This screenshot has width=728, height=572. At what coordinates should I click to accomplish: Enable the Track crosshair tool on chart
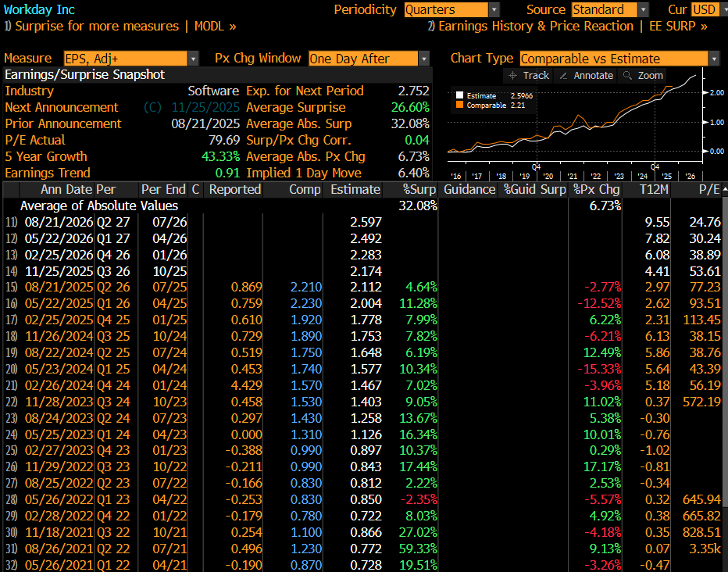click(528, 76)
